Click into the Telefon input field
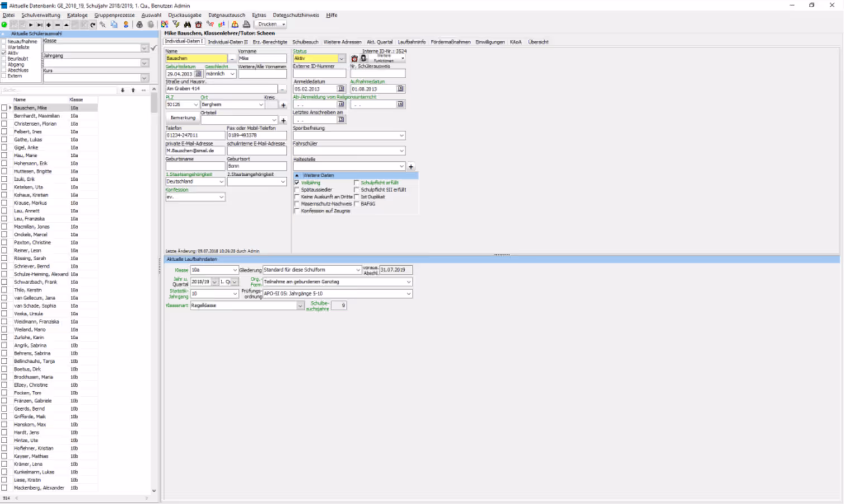The image size is (844, 504). pos(195,135)
